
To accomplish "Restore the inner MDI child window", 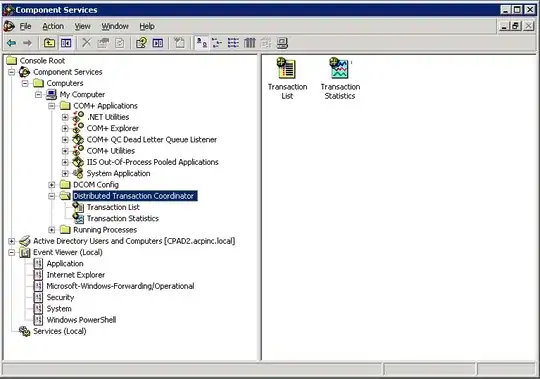I will (x=516, y=26).
